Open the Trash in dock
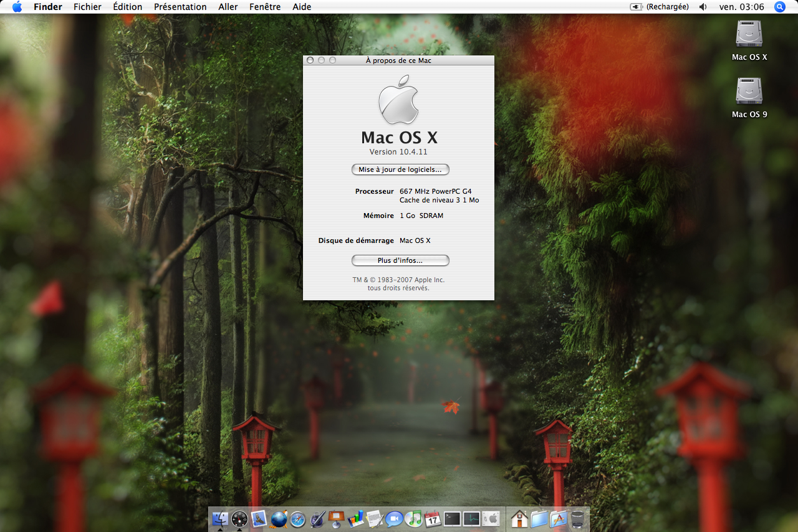 577,518
